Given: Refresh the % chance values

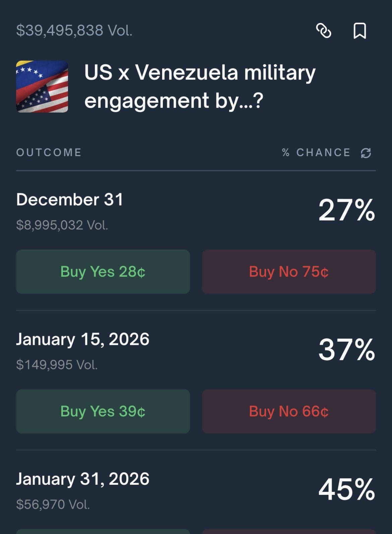Looking at the screenshot, I should click(x=366, y=153).
